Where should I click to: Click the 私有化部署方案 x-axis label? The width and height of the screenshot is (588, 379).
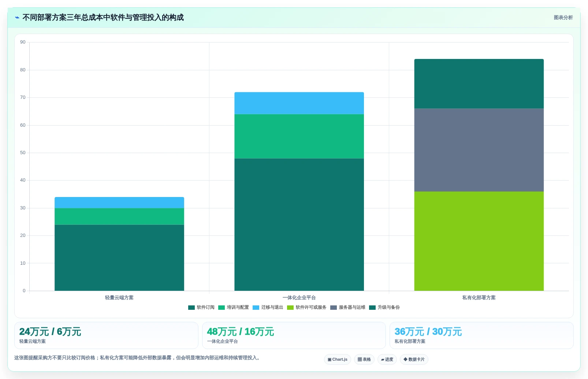click(x=479, y=298)
